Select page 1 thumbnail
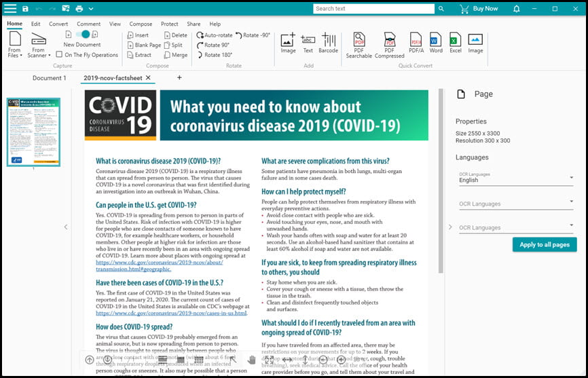 click(x=33, y=132)
